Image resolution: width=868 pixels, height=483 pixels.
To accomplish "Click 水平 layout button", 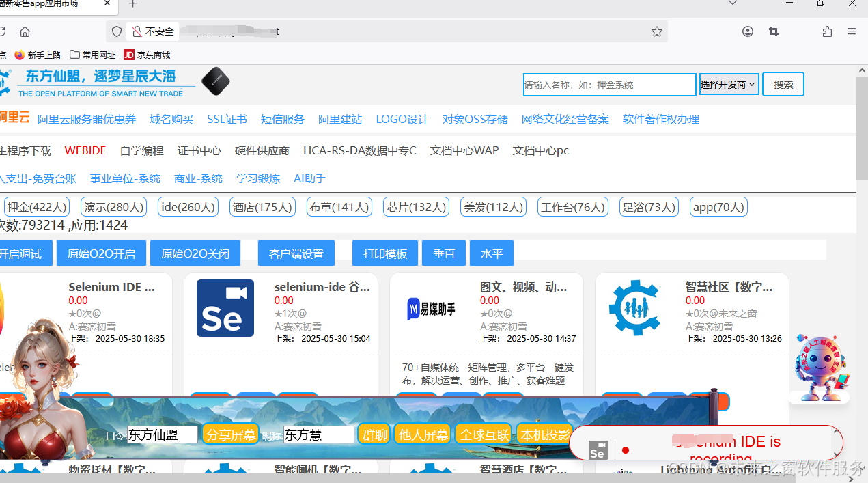I will pyautogui.click(x=492, y=253).
